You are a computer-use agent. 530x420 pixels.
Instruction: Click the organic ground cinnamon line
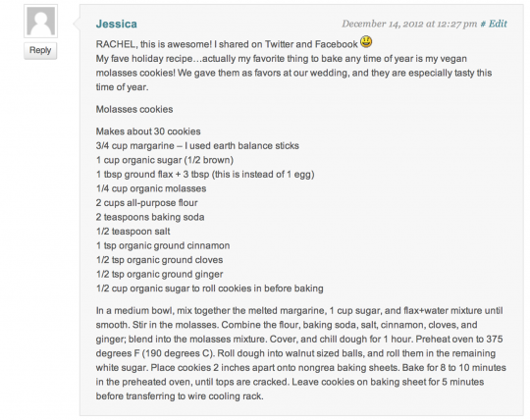[x=163, y=245]
